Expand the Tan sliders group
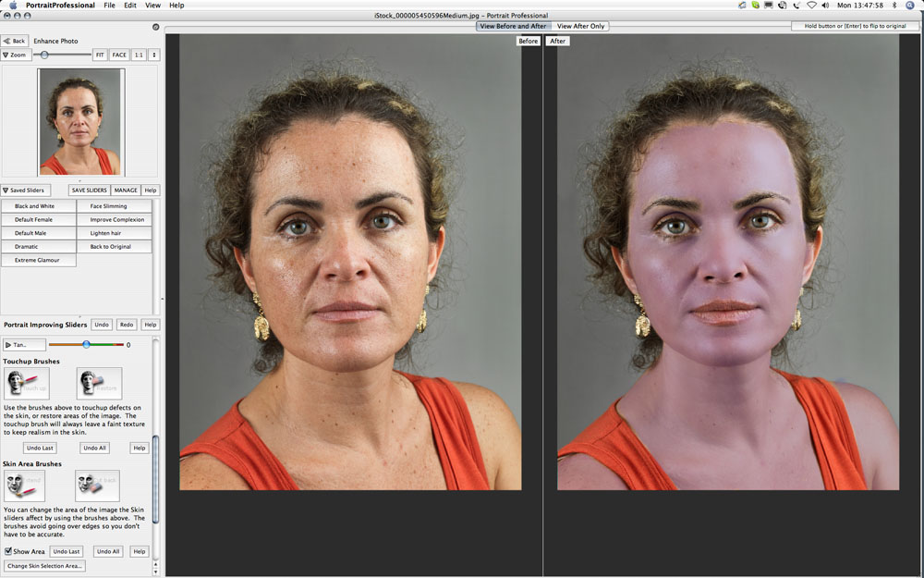Screen dimensions: 924x578 point(24,345)
